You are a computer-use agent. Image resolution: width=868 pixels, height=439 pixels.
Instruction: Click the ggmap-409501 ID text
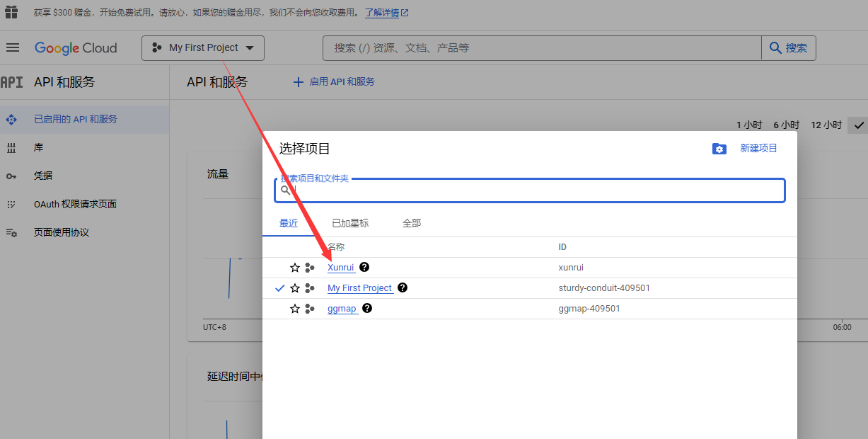click(589, 309)
